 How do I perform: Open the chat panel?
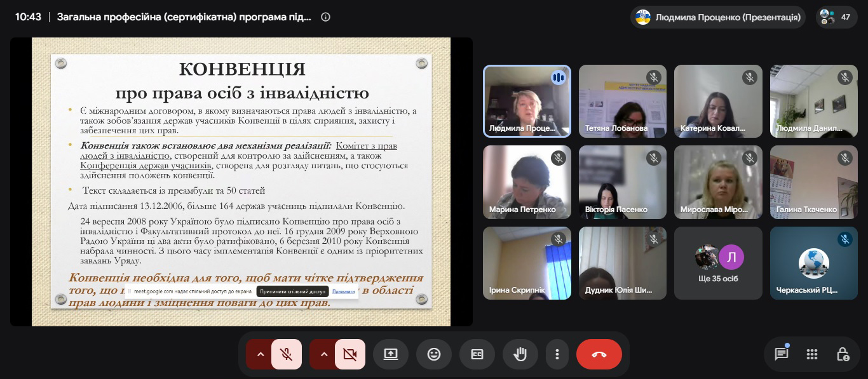[x=781, y=354]
